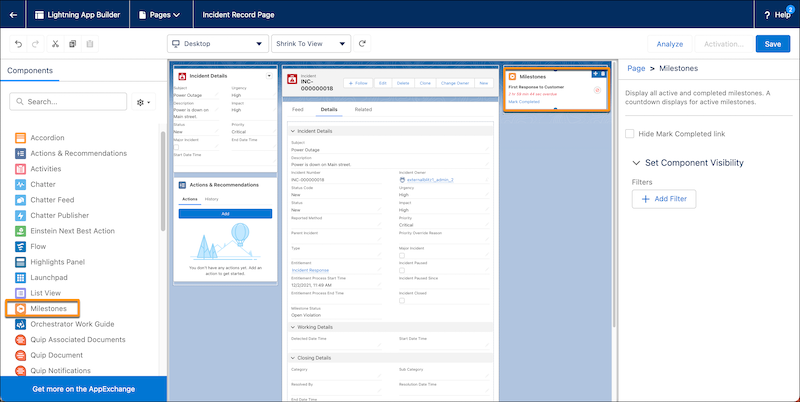800x402 pixels.
Task: Collapse the Closing Details section
Action: point(293,358)
